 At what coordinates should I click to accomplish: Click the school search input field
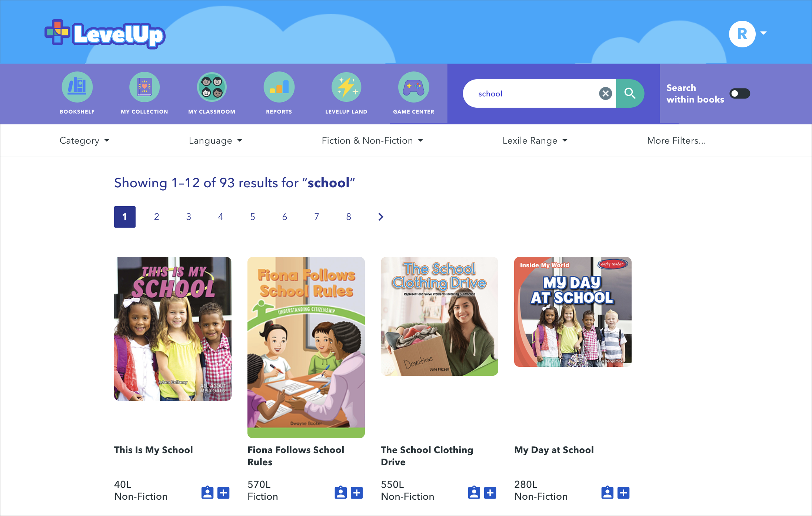[x=533, y=94]
